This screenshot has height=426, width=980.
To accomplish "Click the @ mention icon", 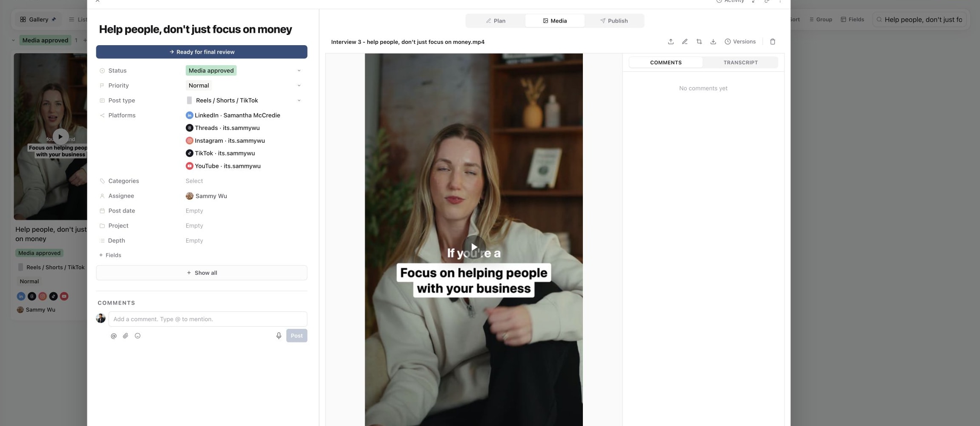I will pos(114,336).
